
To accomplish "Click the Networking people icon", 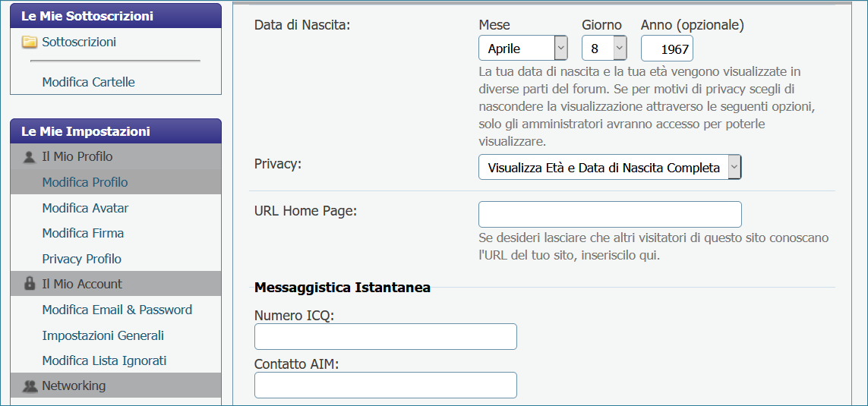I will pyautogui.click(x=30, y=386).
